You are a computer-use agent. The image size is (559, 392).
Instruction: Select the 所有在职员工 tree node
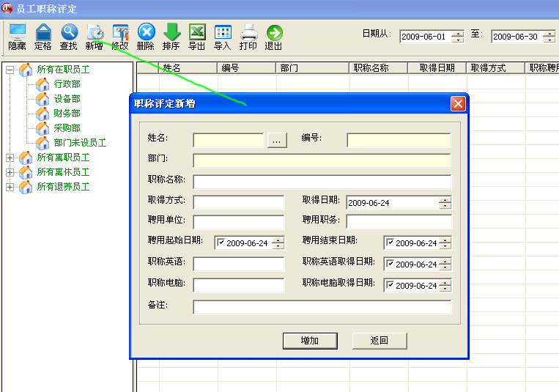click(63, 69)
